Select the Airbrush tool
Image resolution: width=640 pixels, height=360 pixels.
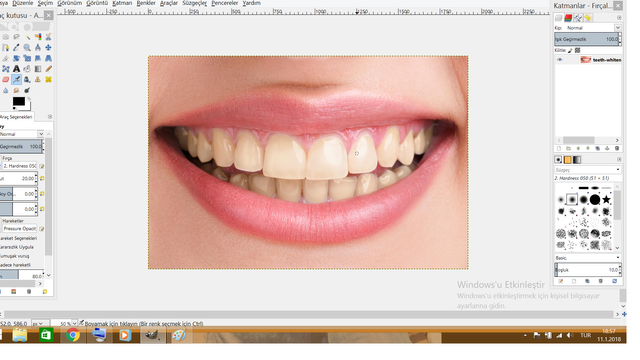(16, 80)
